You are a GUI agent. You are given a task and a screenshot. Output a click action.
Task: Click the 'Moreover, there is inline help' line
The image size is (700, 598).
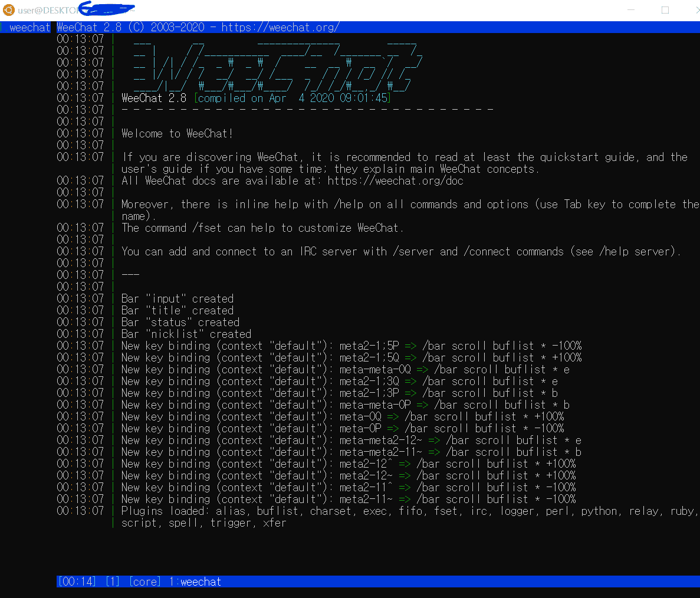pos(410,205)
